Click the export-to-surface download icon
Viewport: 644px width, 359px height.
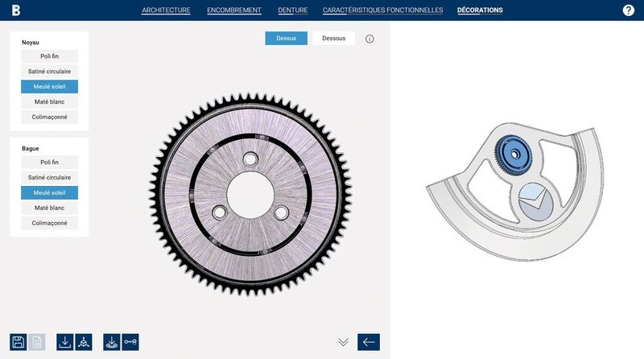113,342
